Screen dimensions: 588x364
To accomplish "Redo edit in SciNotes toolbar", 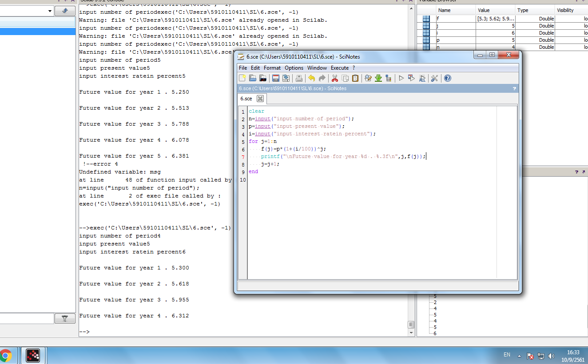I will [322, 78].
